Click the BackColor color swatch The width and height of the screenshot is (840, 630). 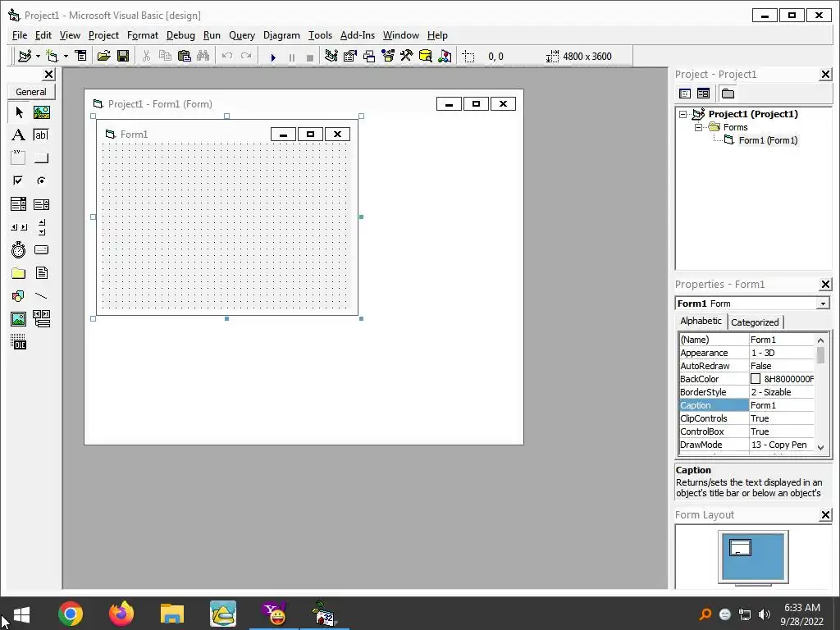pyautogui.click(x=756, y=379)
